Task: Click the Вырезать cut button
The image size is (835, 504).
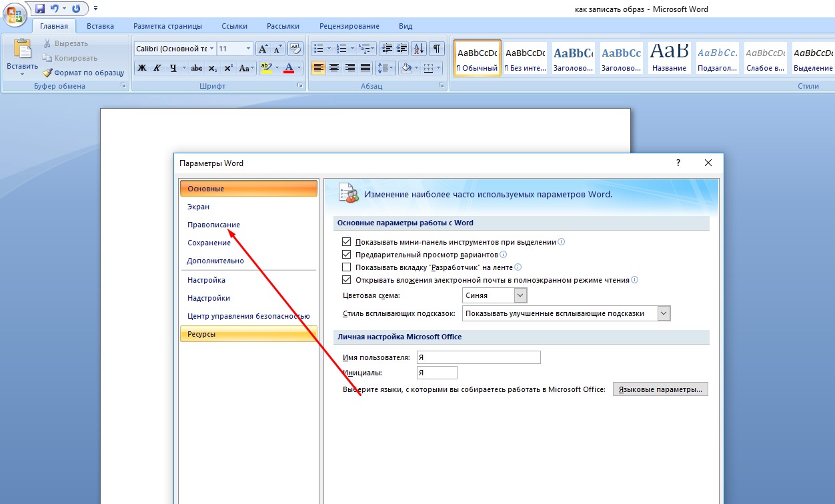Action: 65,43
